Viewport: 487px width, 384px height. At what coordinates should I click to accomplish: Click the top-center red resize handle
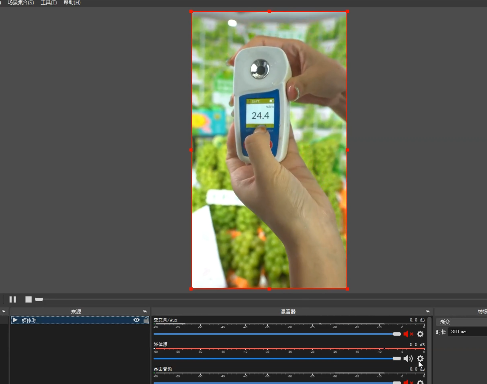(269, 12)
